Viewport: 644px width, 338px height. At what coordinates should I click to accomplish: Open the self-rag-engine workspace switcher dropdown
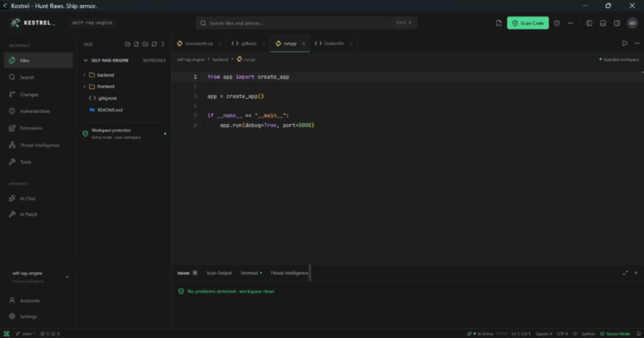click(38, 276)
